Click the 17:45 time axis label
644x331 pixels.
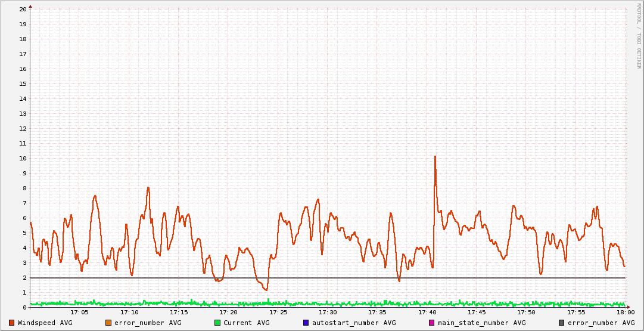(x=477, y=312)
